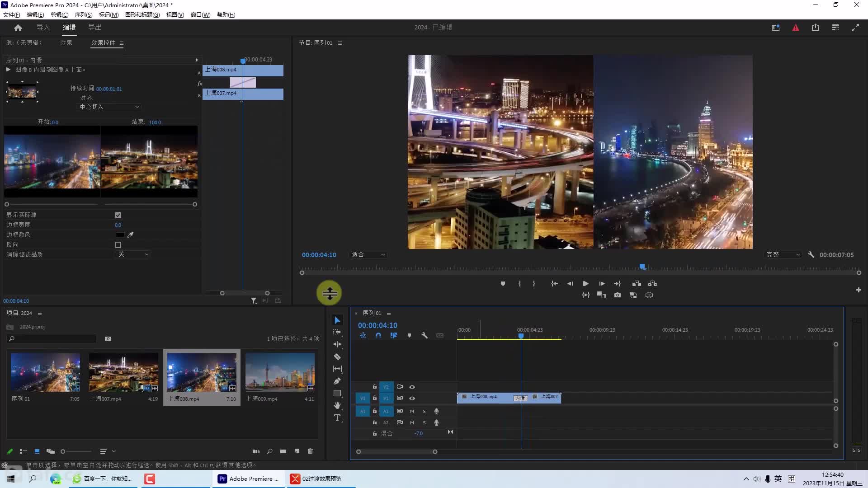Open program monitor wrench settings
The width and height of the screenshot is (868, 488).
(811, 255)
